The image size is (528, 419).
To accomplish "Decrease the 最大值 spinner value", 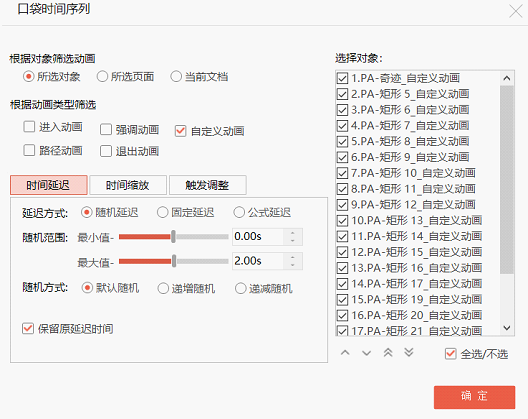I will [x=292, y=265].
